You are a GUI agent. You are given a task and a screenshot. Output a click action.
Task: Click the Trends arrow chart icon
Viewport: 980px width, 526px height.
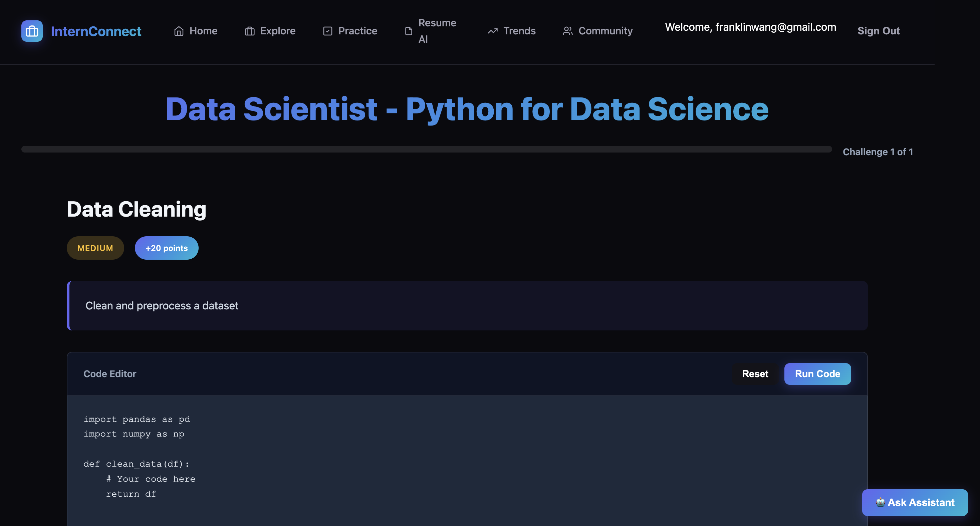[x=493, y=31]
